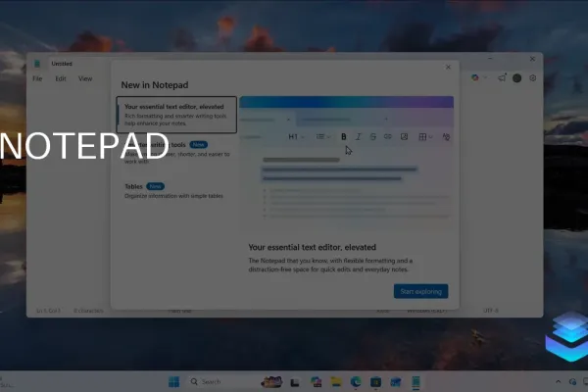Click the megaphone what's new icon
Screen dimensions: 588x392
(502, 77)
